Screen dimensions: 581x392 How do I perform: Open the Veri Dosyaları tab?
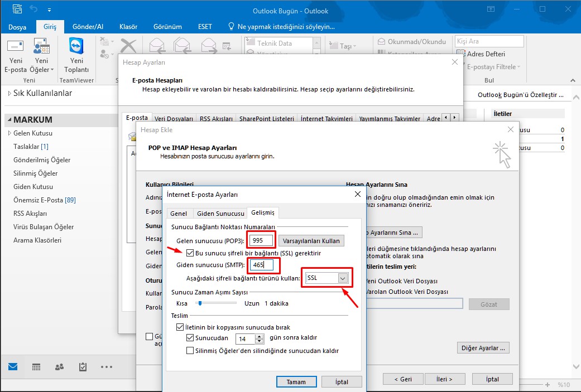click(174, 118)
